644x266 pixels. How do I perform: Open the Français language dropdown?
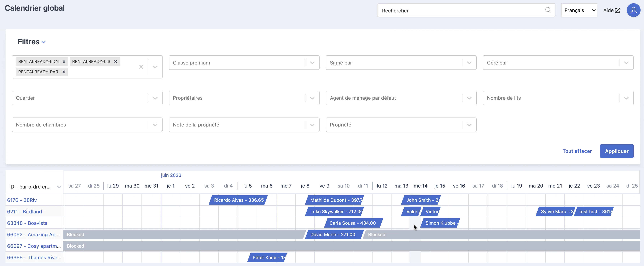point(579,10)
